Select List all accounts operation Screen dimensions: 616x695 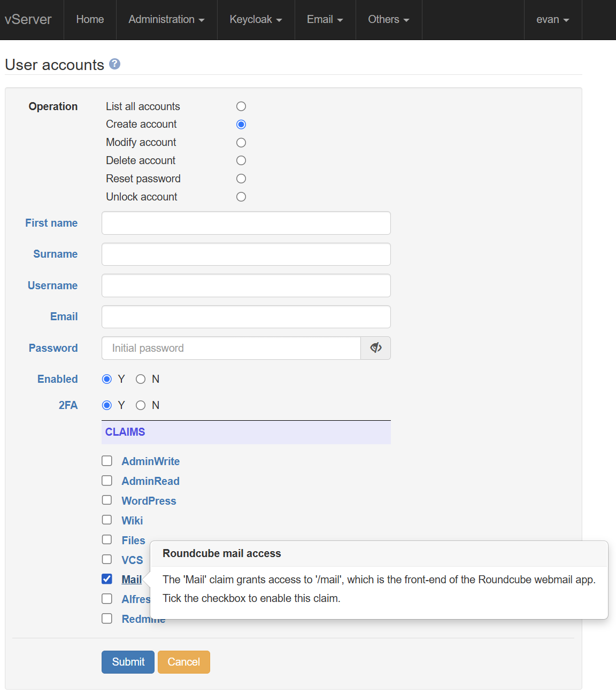coord(241,106)
